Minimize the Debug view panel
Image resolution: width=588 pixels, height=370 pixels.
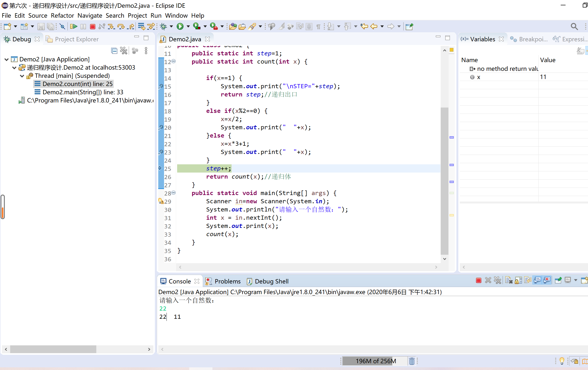[x=136, y=37]
